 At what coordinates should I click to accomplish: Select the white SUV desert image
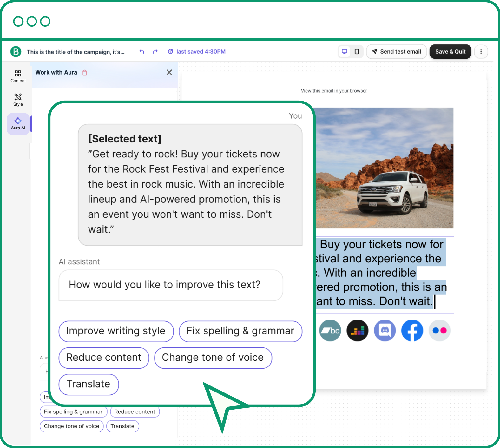(384, 168)
